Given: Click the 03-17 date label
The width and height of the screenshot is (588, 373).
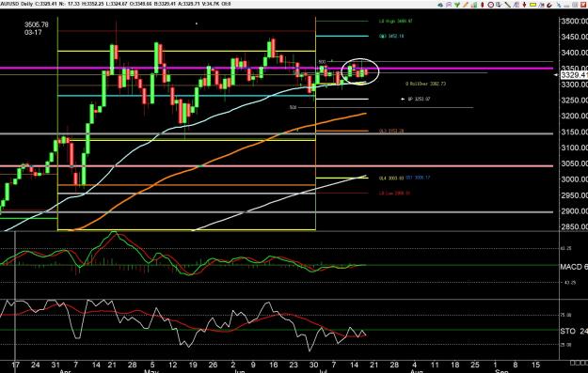Looking at the screenshot, I should (x=33, y=33).
